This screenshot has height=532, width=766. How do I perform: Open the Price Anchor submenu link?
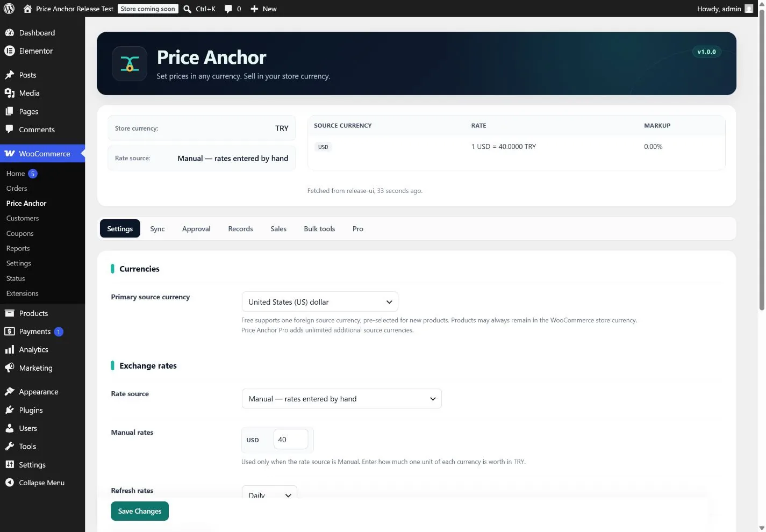tap(26, 203)
